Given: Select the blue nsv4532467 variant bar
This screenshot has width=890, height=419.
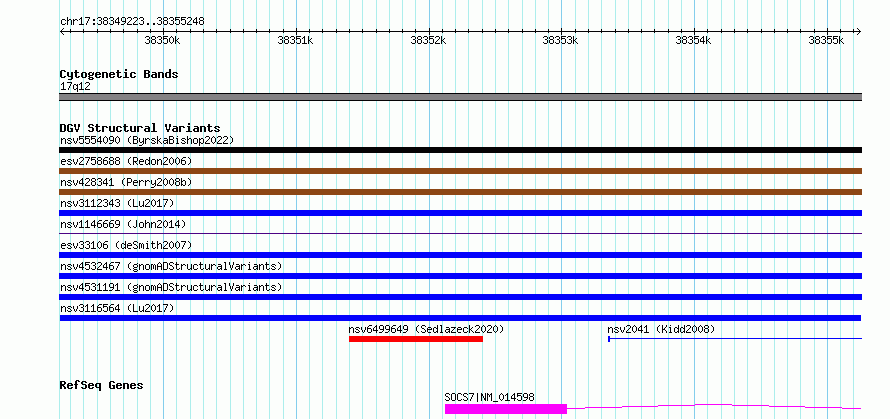Looking at the screenshot, I should (x=461, y=276).
